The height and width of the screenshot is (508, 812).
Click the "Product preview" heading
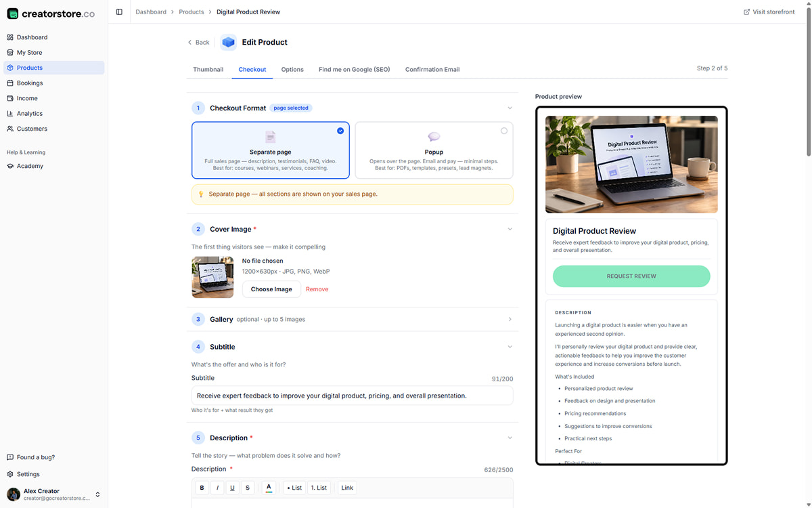[x=558, y=96]
